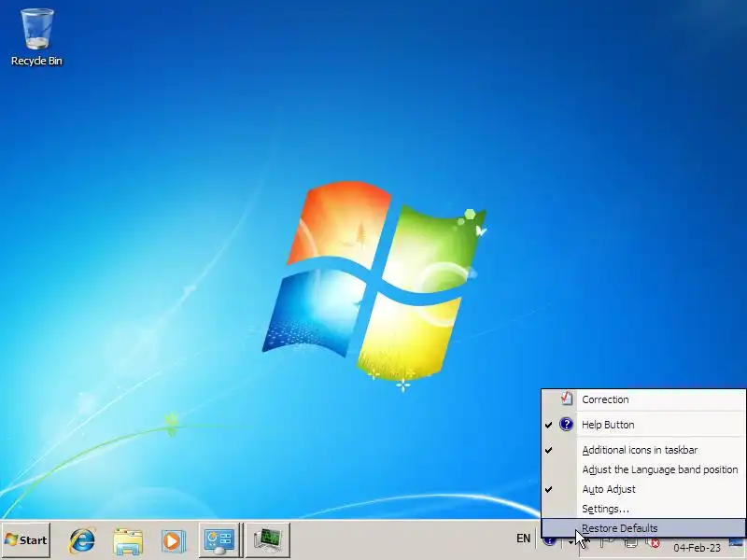Viewport: 747px width, 560px height.
Task: Open Windows Media Player from the taskbar
Action: 173,540
